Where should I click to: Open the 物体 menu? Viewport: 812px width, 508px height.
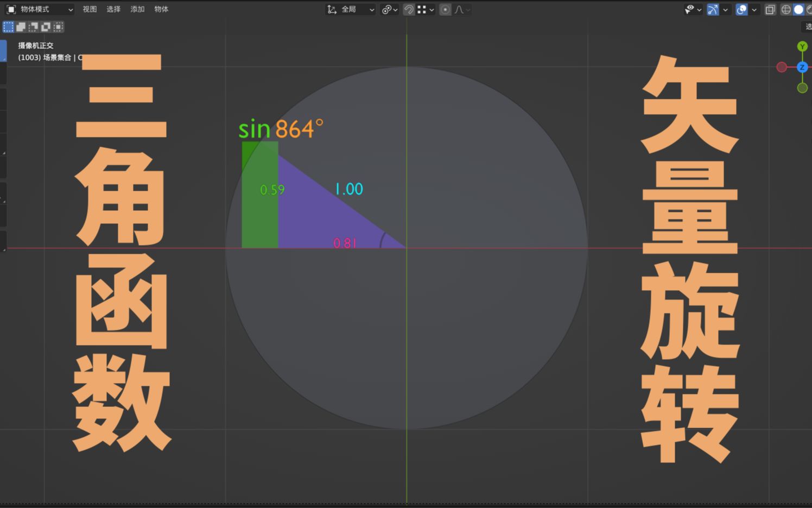coord(161,9)
